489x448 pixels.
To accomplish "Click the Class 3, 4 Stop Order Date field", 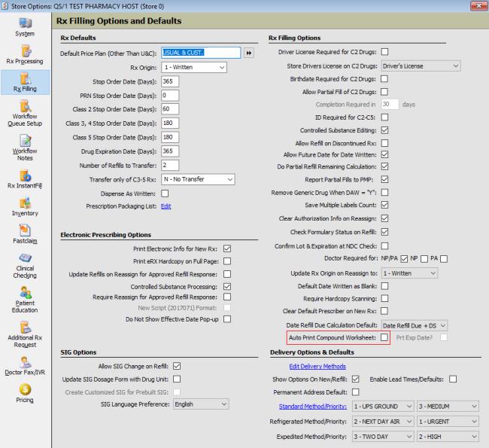I will [x=170, y=123].
